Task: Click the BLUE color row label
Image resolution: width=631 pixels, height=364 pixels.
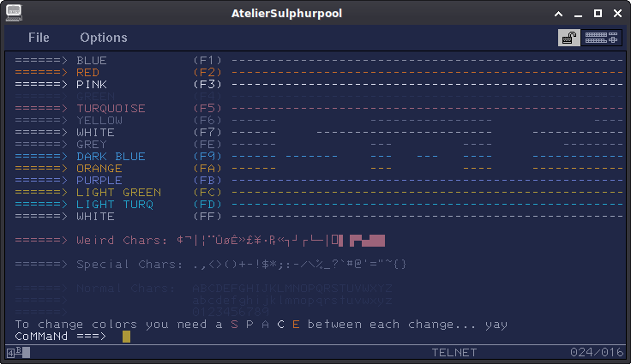Action: point(92,60)
